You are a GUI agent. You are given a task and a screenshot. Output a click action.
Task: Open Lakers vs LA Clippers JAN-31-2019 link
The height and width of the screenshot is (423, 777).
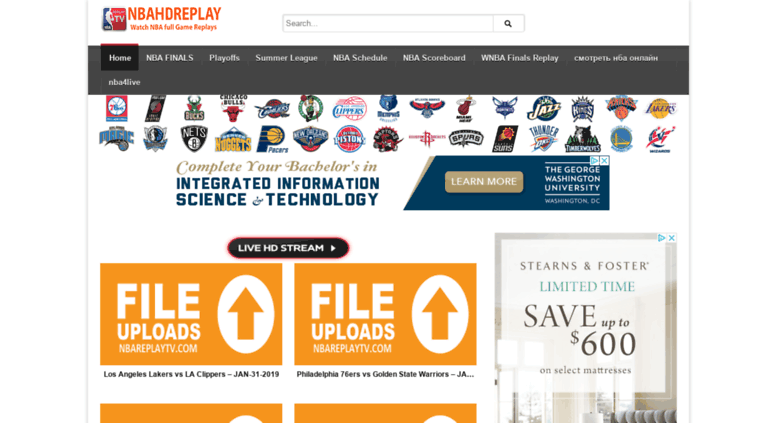pos(191,374)
